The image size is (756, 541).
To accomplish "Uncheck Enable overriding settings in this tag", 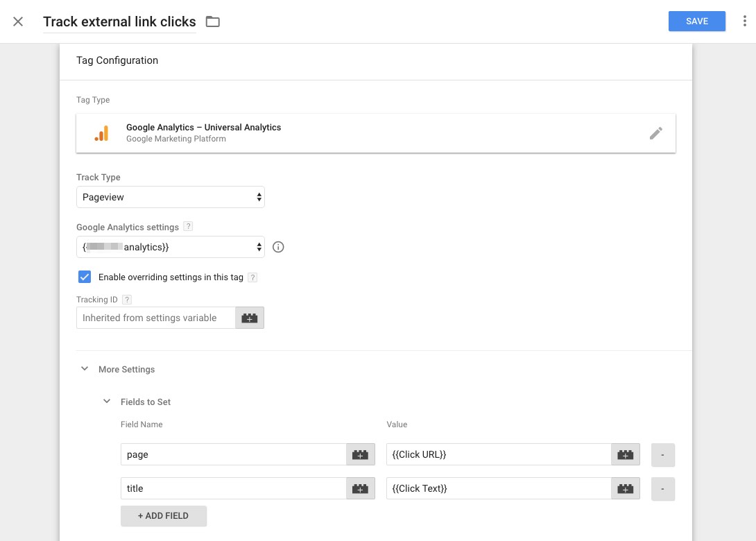I will coord(85,277).
